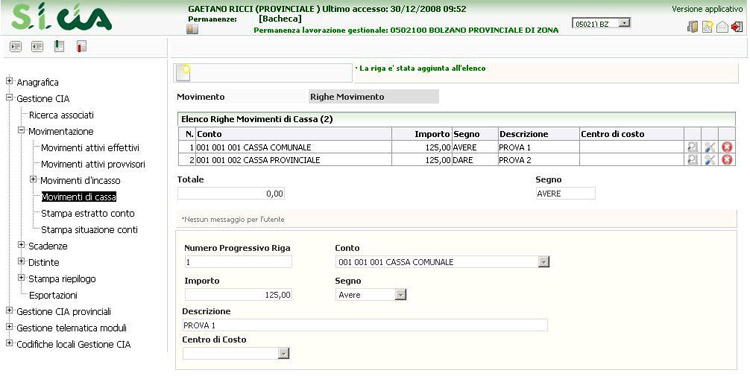Screen dimensions: 750x376
Task: Click the DARE cell in row 2
Action: [x=475, y=160]
